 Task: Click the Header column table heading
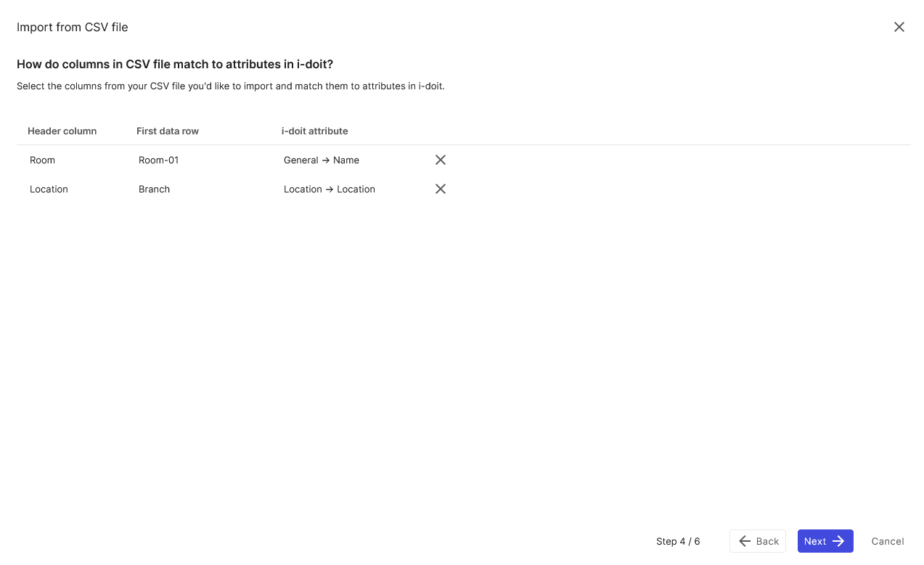click(x=62, y=131)
